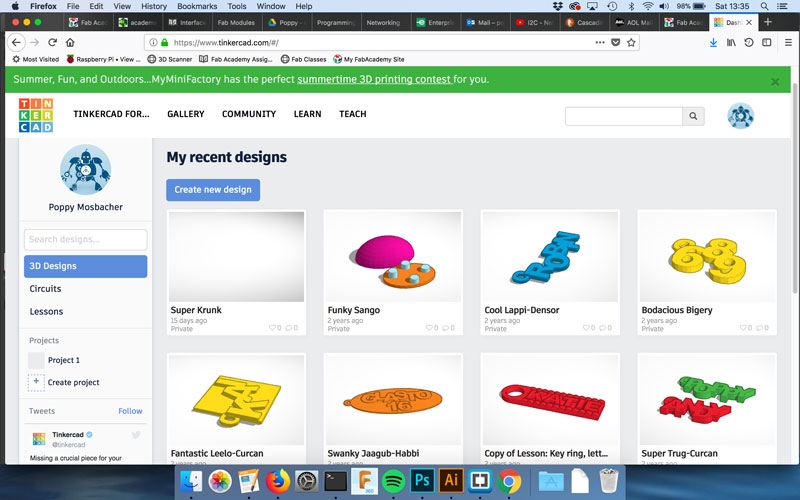
Task: Open Project 1 in the sidebar
Action: (x=63, y=360)
